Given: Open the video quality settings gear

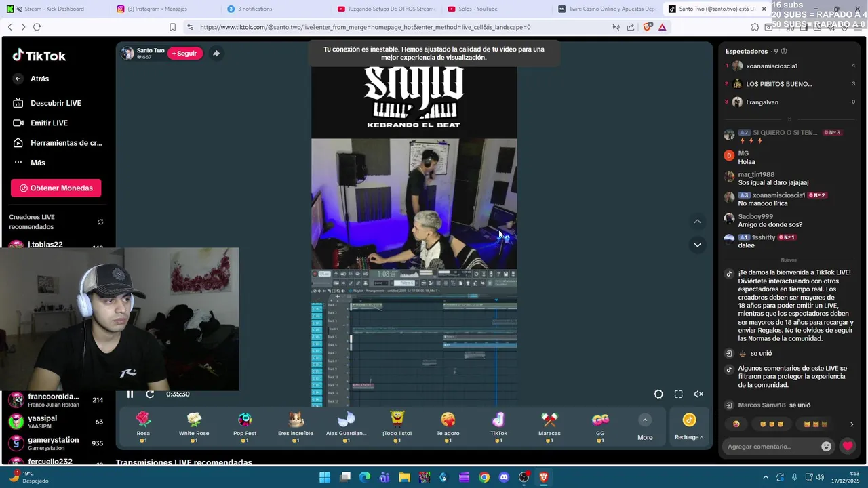Looking at the screenshot, I should pos(658,394).
